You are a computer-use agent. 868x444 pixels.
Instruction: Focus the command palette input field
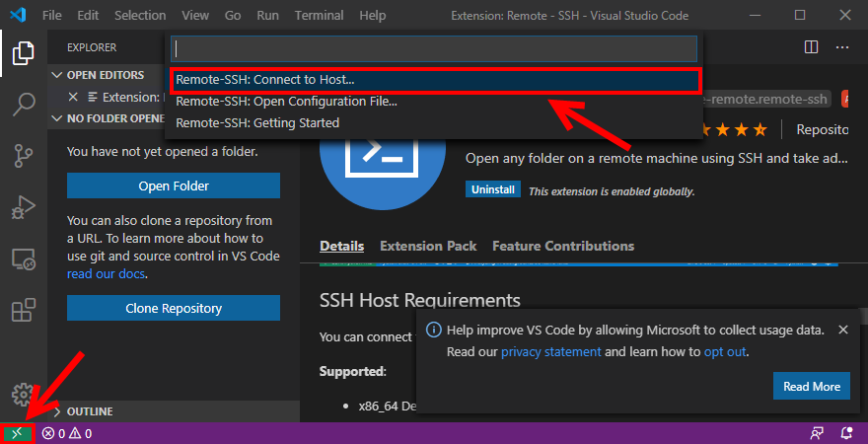434,48
